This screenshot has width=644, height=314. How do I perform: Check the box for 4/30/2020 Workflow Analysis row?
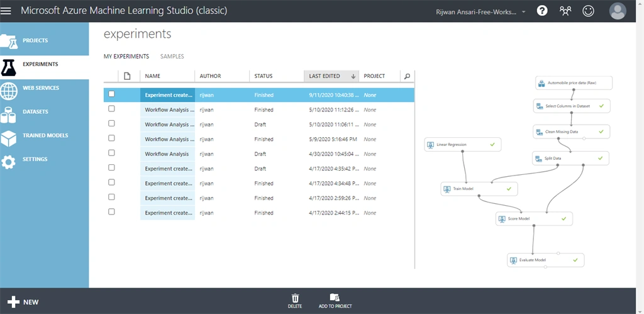click(x=111, y=153)
